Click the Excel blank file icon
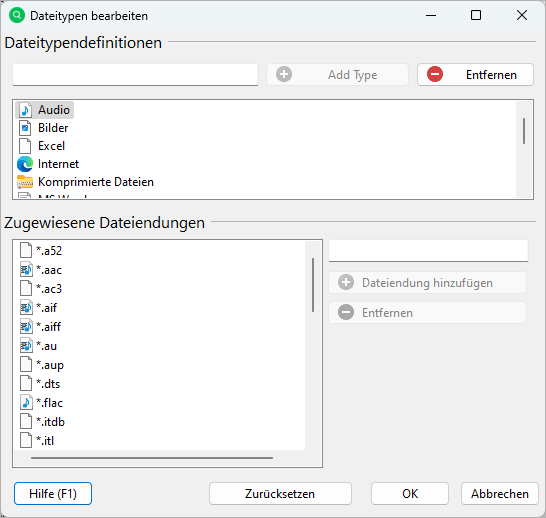 (x=25, y=146)
